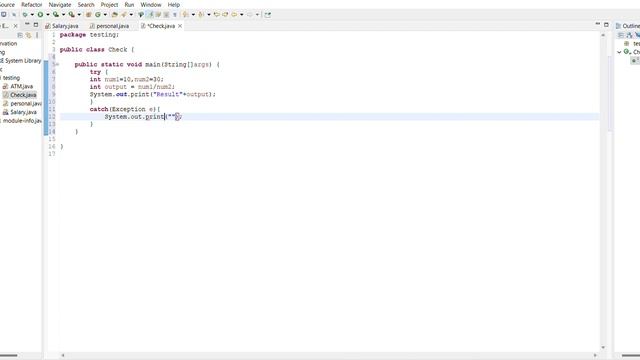Open the Search menu

86,4
